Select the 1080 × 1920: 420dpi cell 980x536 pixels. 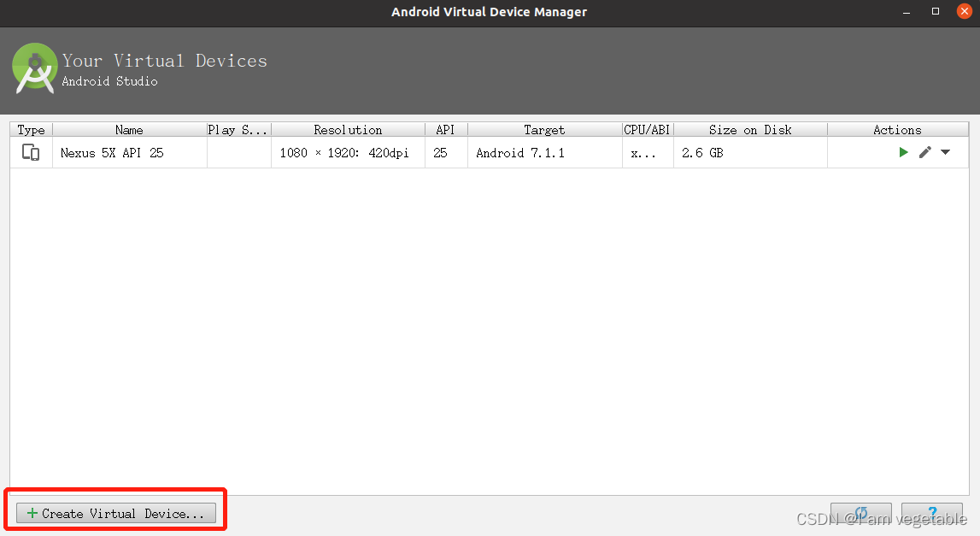(348, 153)
